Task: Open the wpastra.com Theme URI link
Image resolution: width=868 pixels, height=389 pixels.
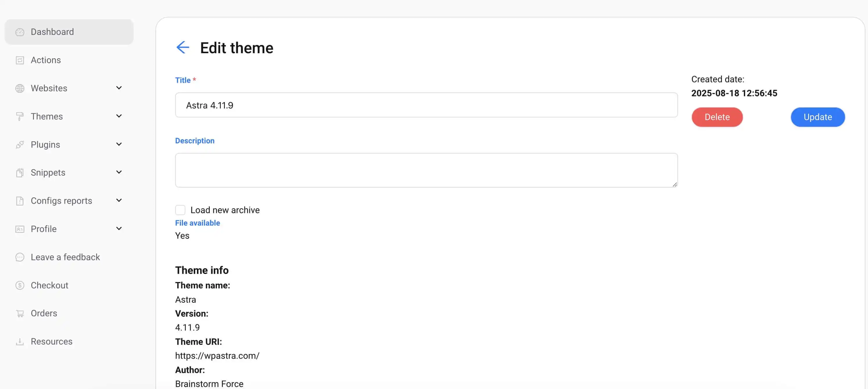Action: [x=217, y=355]
